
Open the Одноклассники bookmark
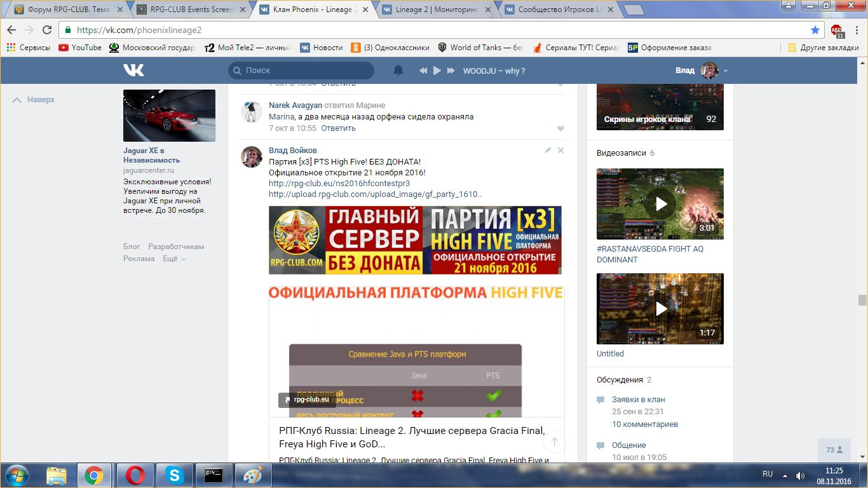pos(390,48)
